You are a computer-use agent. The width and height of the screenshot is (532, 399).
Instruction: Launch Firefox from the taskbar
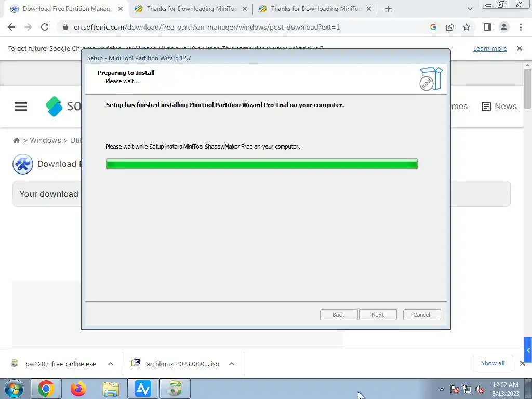coord(78,389)
